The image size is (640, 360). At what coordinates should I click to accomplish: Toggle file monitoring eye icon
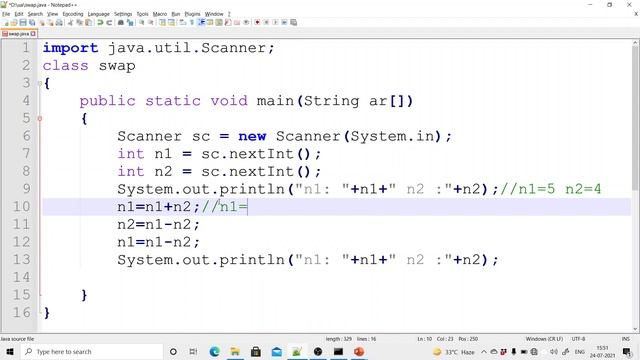[246, 22]
